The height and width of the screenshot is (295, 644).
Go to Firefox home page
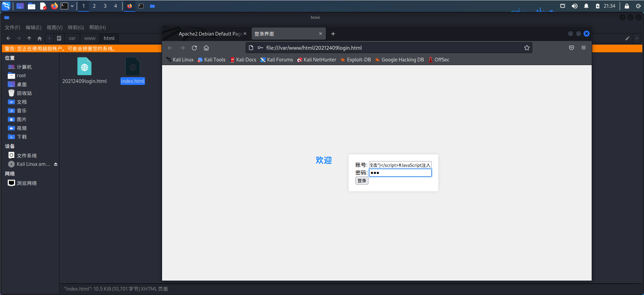point(206,48)
